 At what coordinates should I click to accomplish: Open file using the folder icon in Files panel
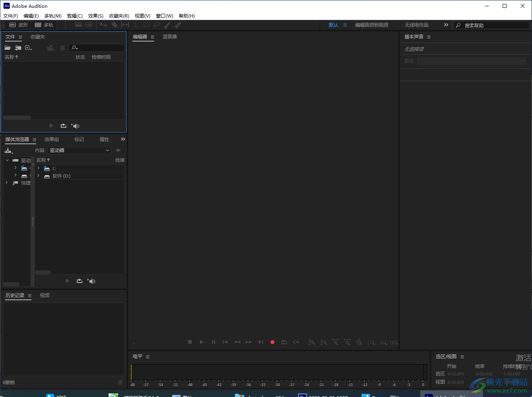tap(7, 48)
